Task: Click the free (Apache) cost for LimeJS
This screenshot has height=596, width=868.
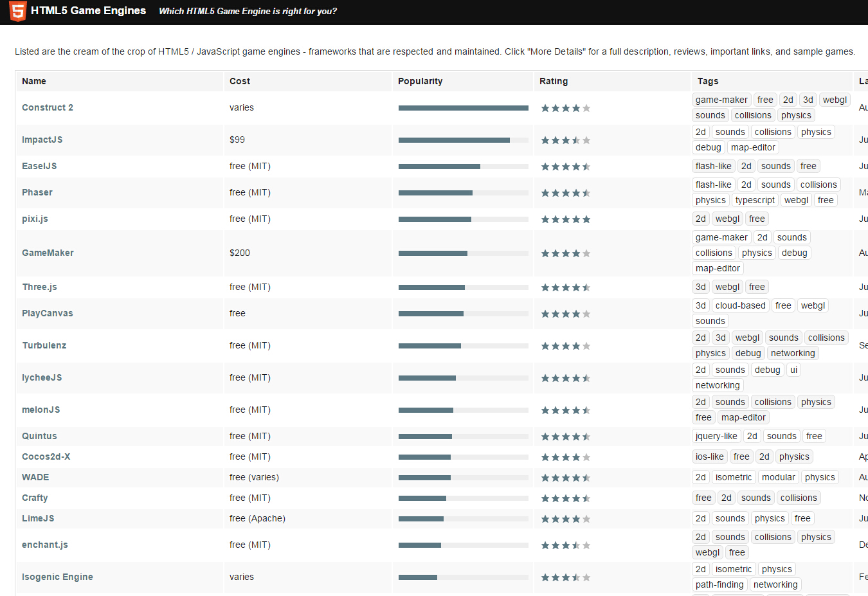Action: point(257,518)
